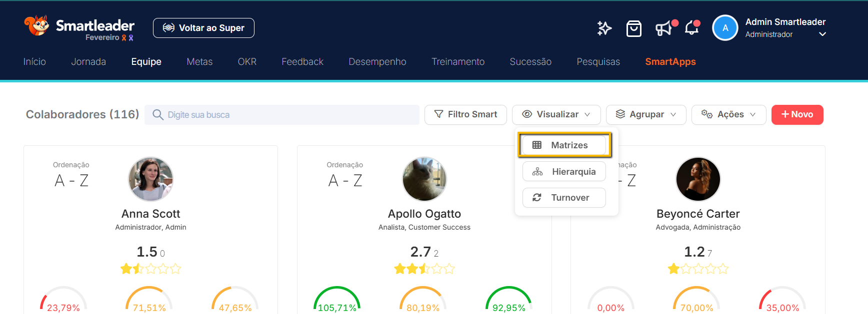This screenshot has height=314, width=868.
Task: Open the Metas tab
Action: [199, 61]
